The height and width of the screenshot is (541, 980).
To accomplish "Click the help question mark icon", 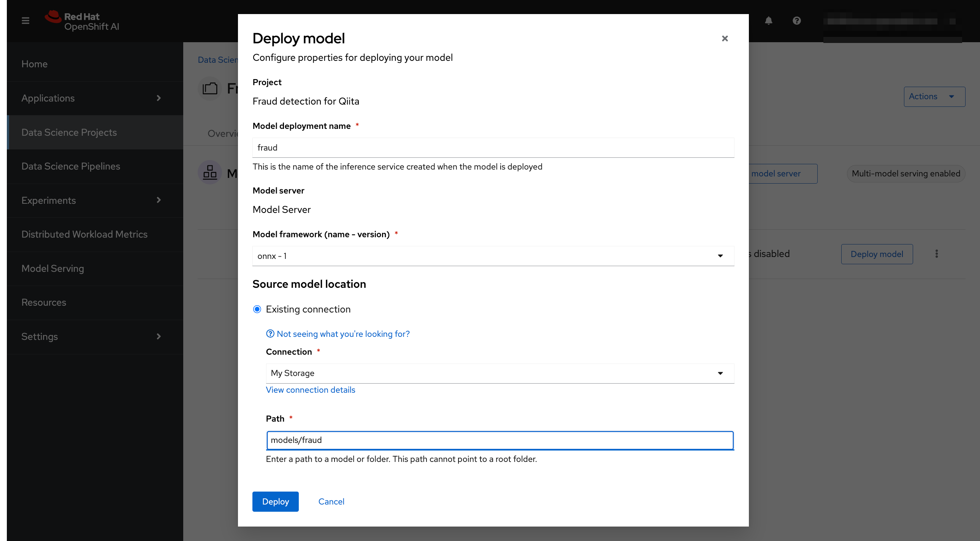I will tap(797, 21).
